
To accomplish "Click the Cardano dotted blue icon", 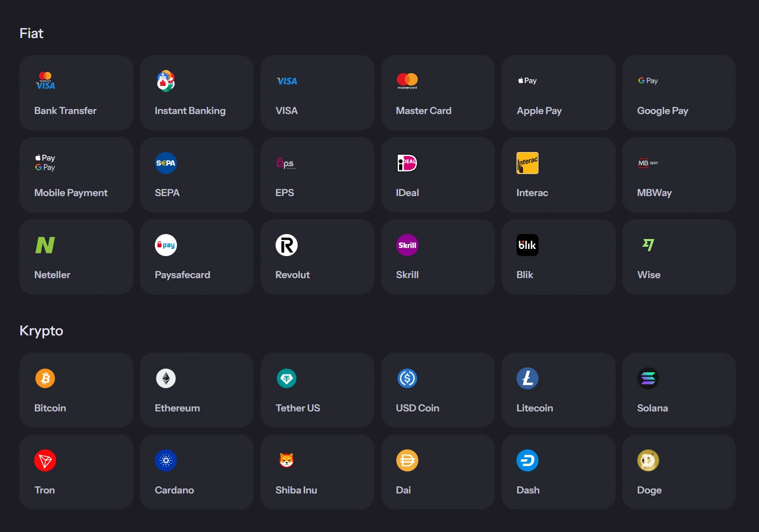I will pos(166,460).
